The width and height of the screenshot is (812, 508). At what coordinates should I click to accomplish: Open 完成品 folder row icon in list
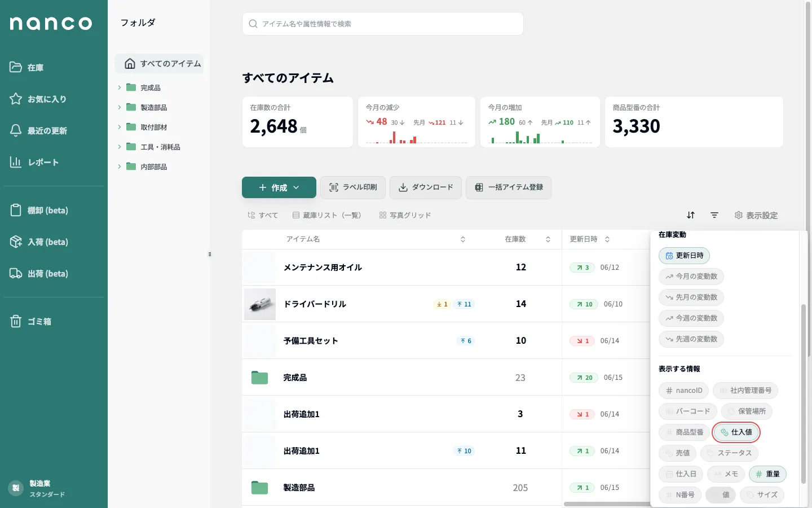(259, 378)
